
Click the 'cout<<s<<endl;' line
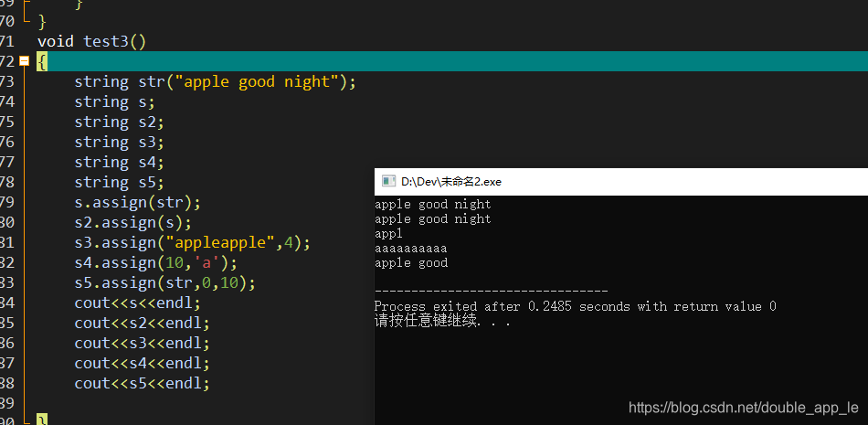click(137, 303)
